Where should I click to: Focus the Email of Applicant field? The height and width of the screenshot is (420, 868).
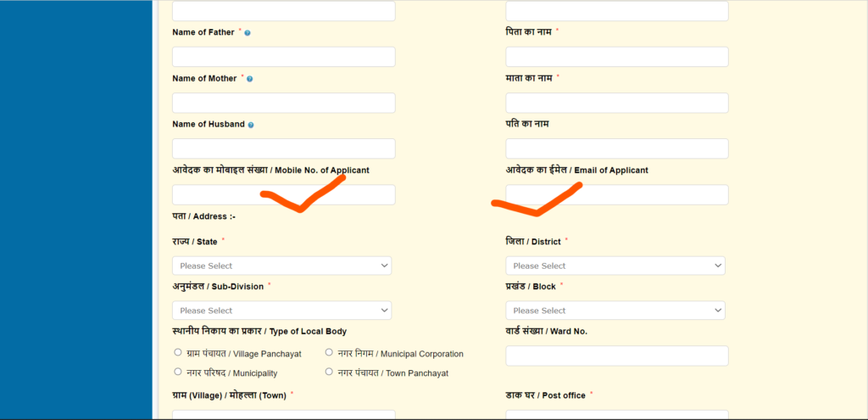pos(617,195)
